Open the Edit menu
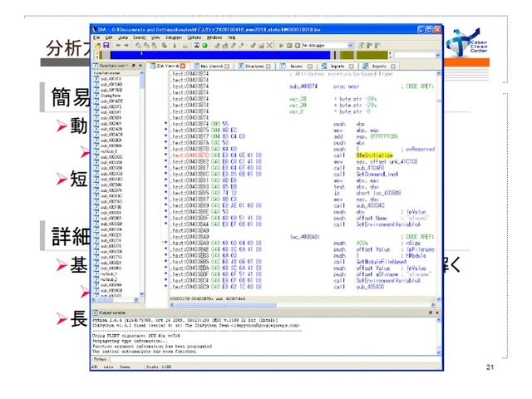The image size is (532, 399). pos(109,37)
